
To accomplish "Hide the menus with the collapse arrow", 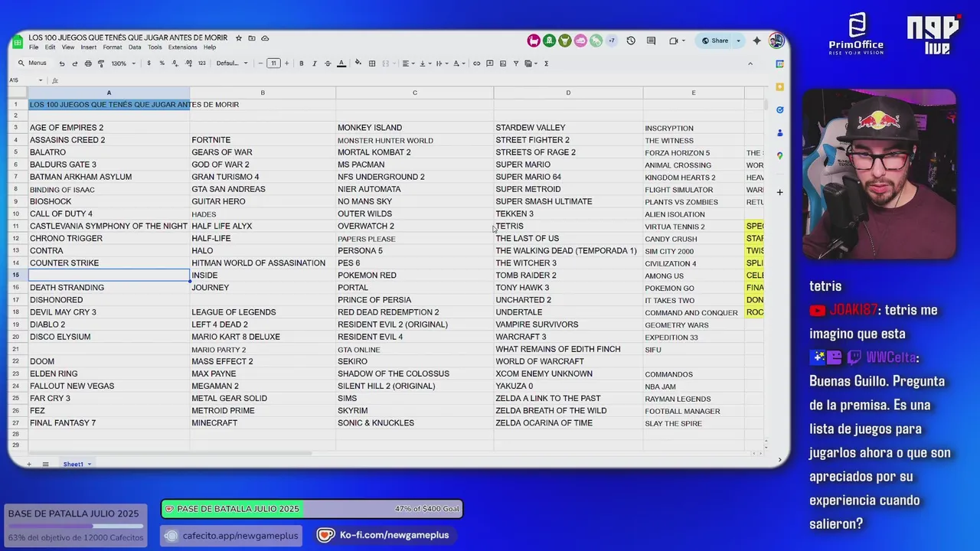I will pyautogui.click(x=750, y=64).
